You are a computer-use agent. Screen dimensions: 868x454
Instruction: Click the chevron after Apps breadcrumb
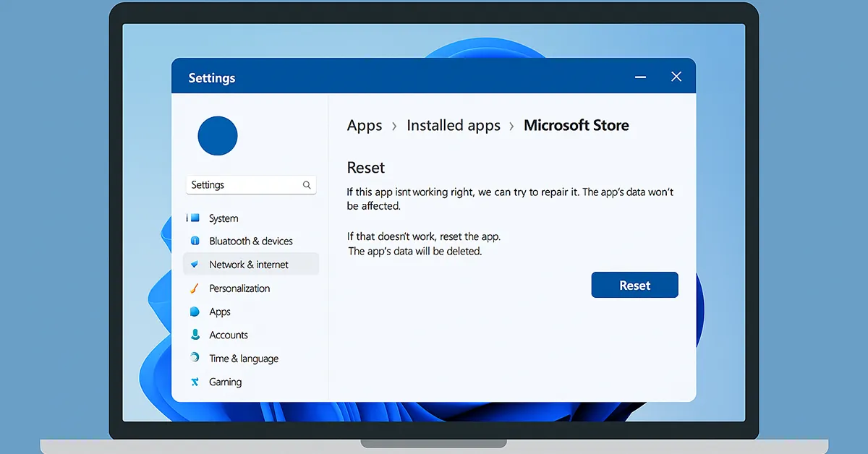[394, 127]
